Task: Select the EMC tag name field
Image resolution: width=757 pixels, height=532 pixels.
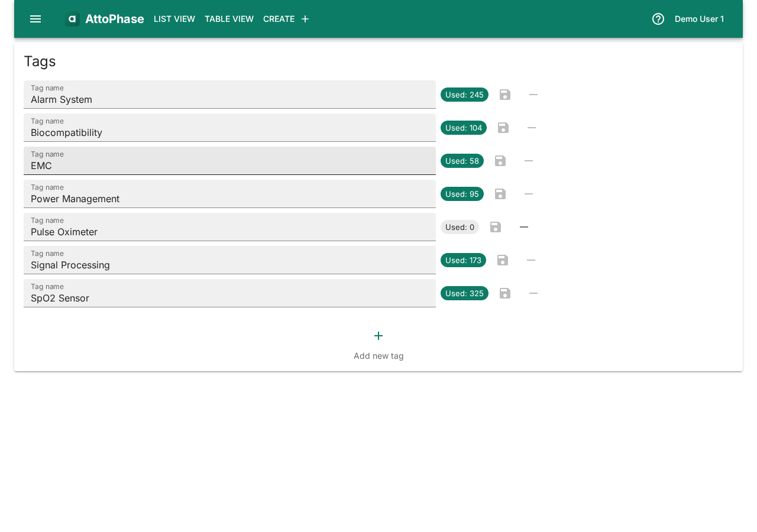Action: point(229,166)
